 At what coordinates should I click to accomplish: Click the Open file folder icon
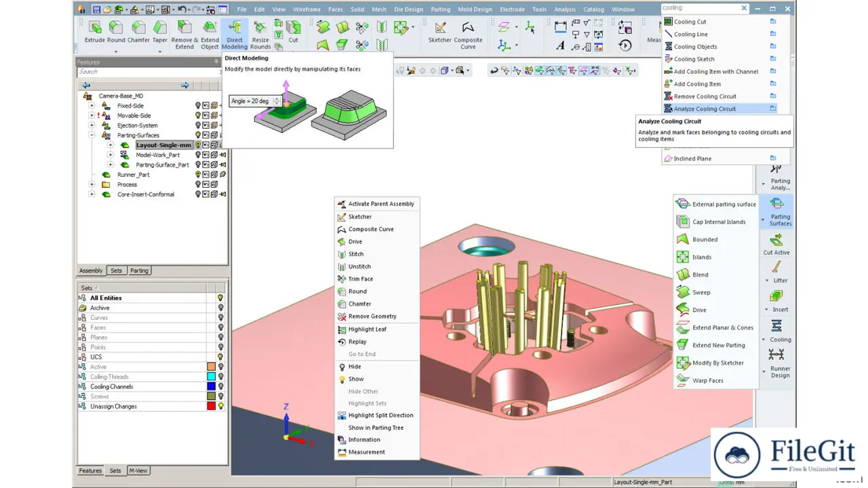point(107,9)
